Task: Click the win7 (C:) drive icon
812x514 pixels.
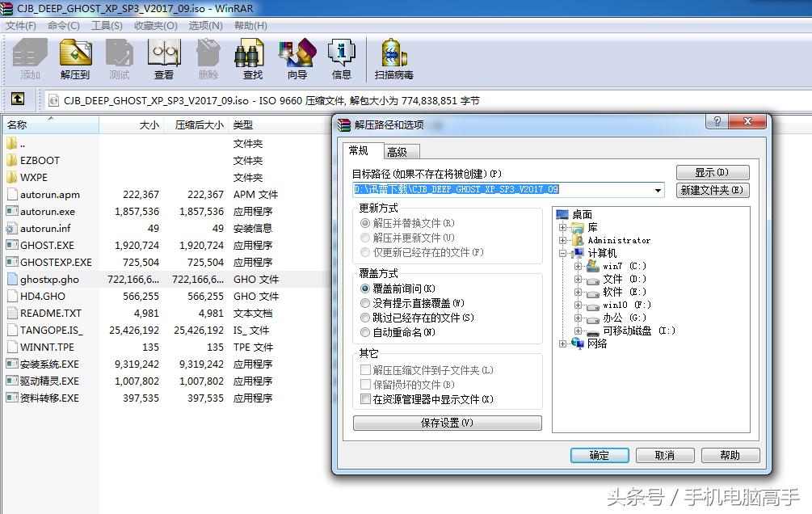Action: pos(593,266)
